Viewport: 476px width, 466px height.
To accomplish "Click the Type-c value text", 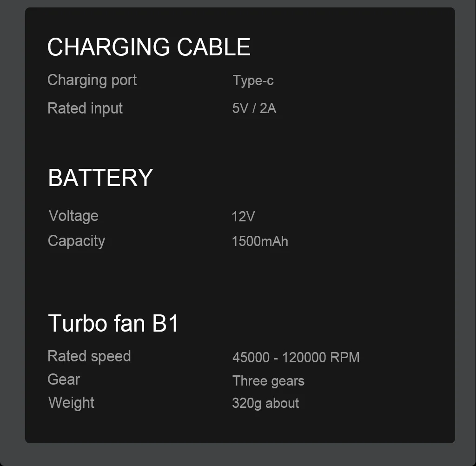I will click(x=253, y=81).
